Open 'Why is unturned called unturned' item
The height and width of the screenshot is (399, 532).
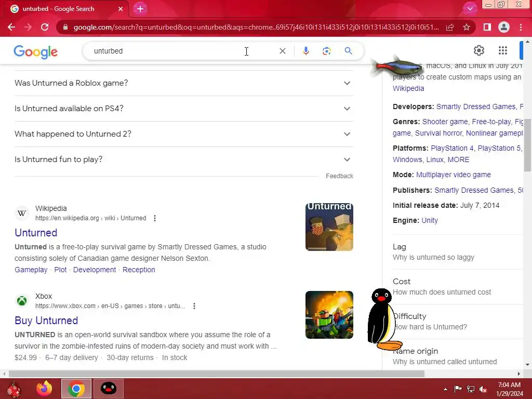(x=458, y=356)
